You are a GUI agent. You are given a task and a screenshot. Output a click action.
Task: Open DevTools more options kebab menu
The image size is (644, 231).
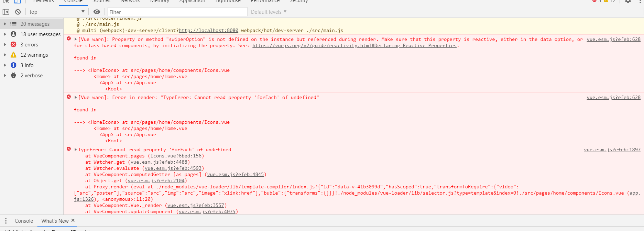(640, 1)
